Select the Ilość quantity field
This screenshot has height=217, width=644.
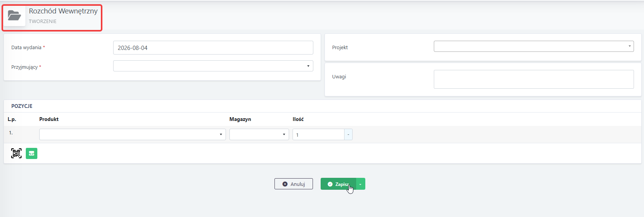pyautogui.click(x=318, y=134)
